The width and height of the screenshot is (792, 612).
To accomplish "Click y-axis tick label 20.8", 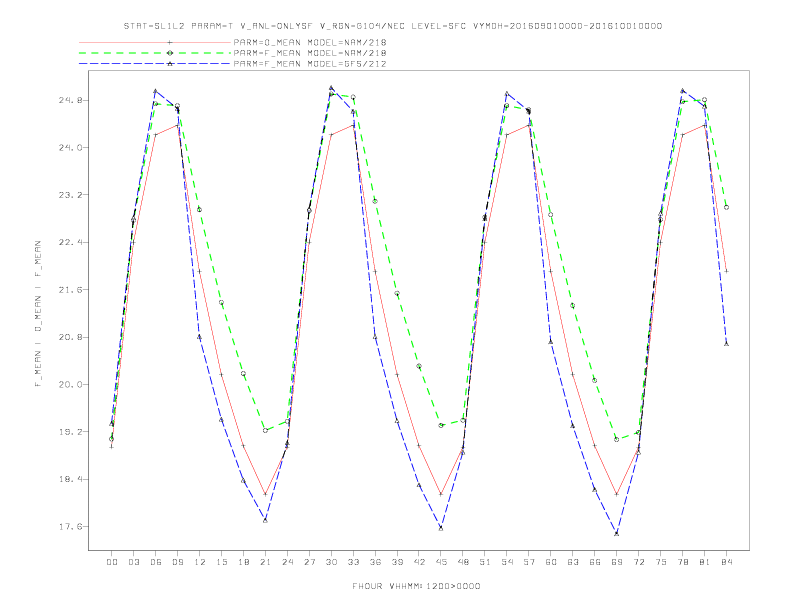I will [71, 337].
